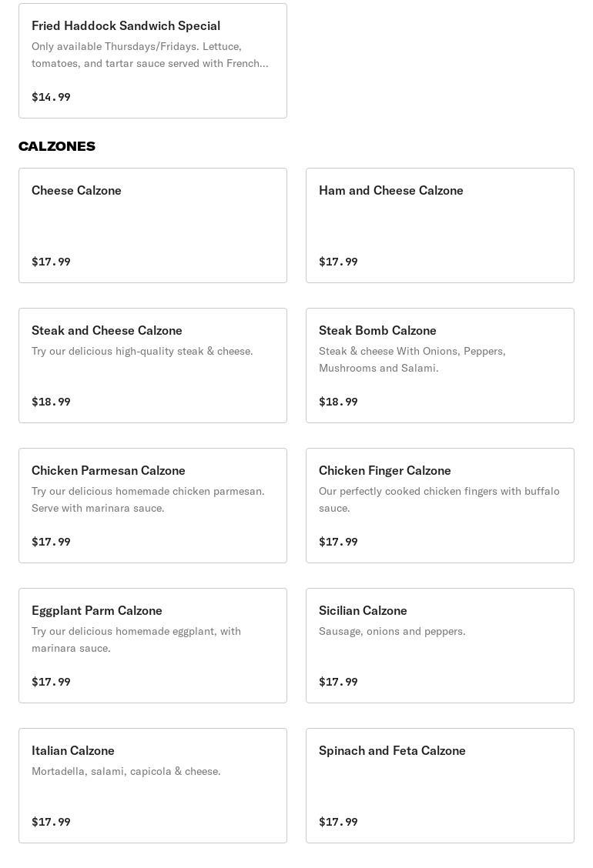Click the $18.99 price on Steak and Cheese Calzone
Image resolution: width=593 pixels, height=868 pixels.
(x=51, y=402)
